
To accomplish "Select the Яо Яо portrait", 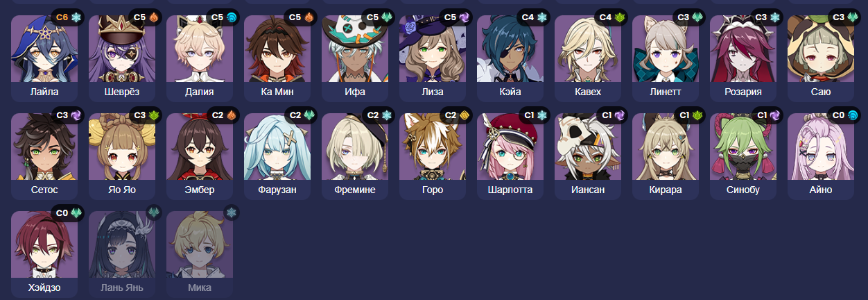I will coord(122,147).
